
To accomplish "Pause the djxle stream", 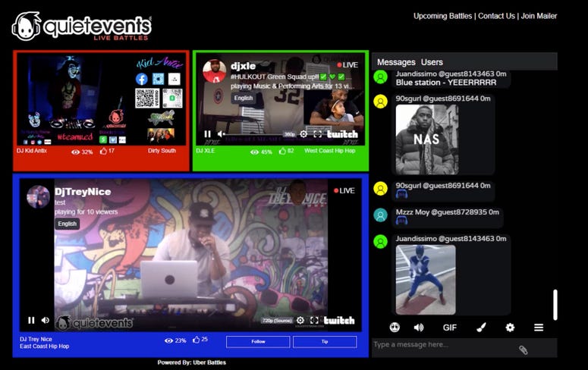I will pyautogui.click(x=207, y=134).
